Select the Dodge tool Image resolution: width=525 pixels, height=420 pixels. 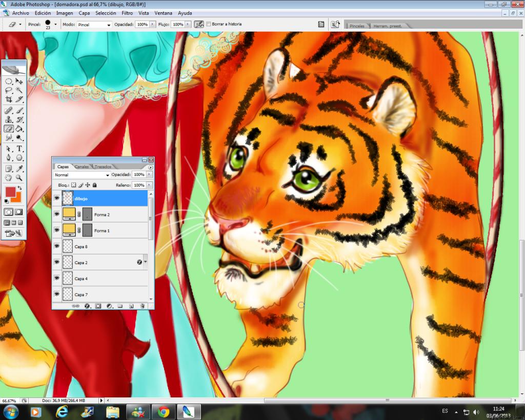(x=19, y=137)
